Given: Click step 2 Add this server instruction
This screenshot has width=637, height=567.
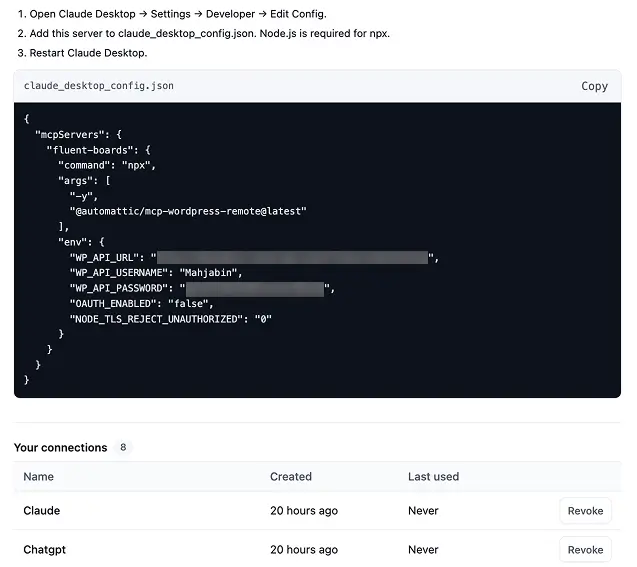Looking at the screenshot, I should tap(204, 33).
